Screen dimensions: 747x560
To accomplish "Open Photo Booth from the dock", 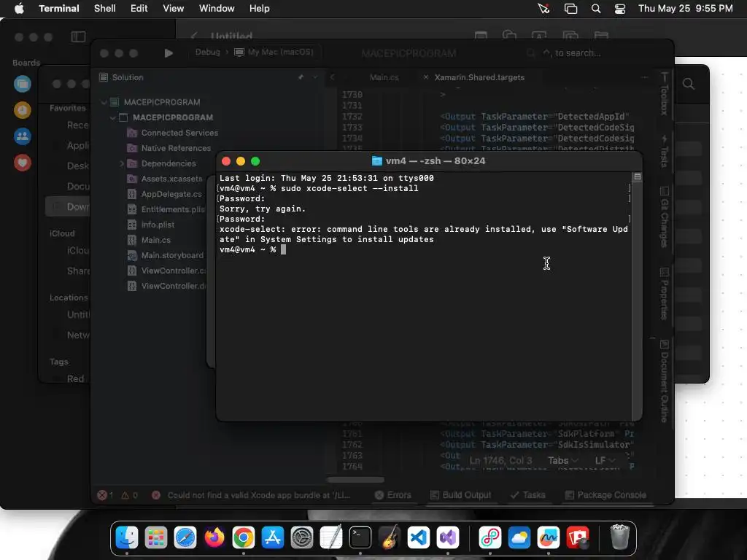I will coord(578,538).
